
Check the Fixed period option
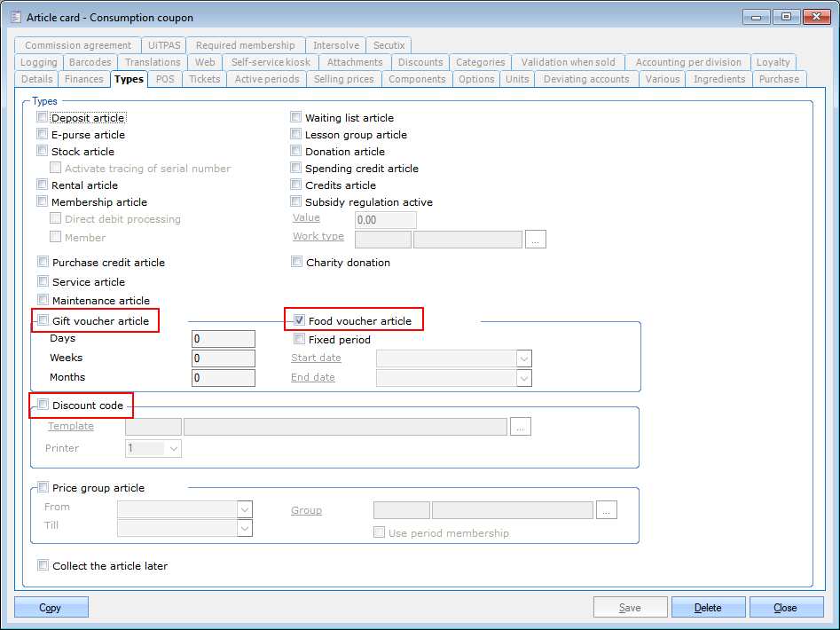(x=300, y=339)
